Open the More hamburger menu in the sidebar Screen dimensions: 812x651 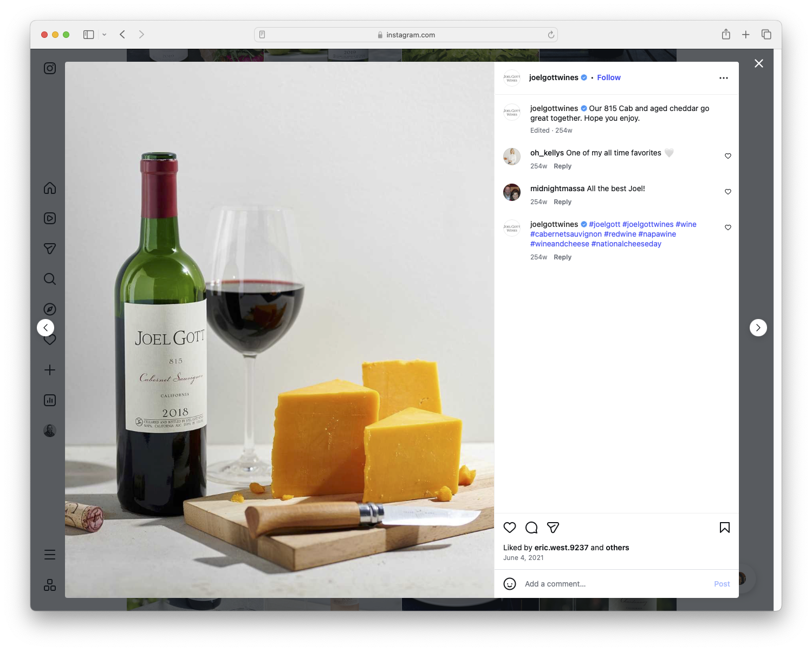[50, 555]
